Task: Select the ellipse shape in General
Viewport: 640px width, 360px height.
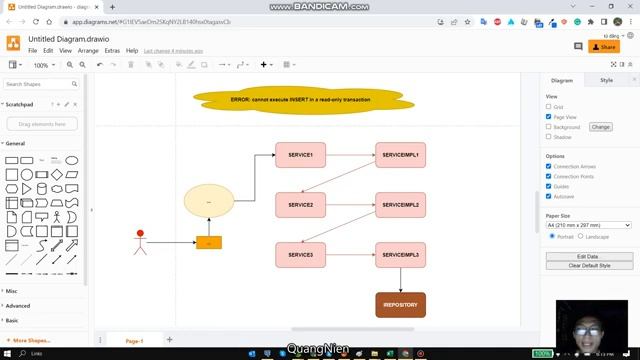Action: pos(72,160)
